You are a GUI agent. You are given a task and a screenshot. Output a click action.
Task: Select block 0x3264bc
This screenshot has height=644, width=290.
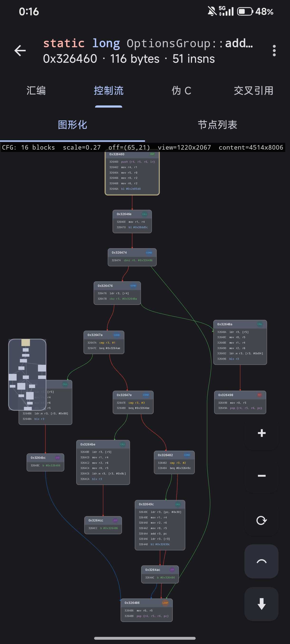pyautogui.click(x=45, y=462)
